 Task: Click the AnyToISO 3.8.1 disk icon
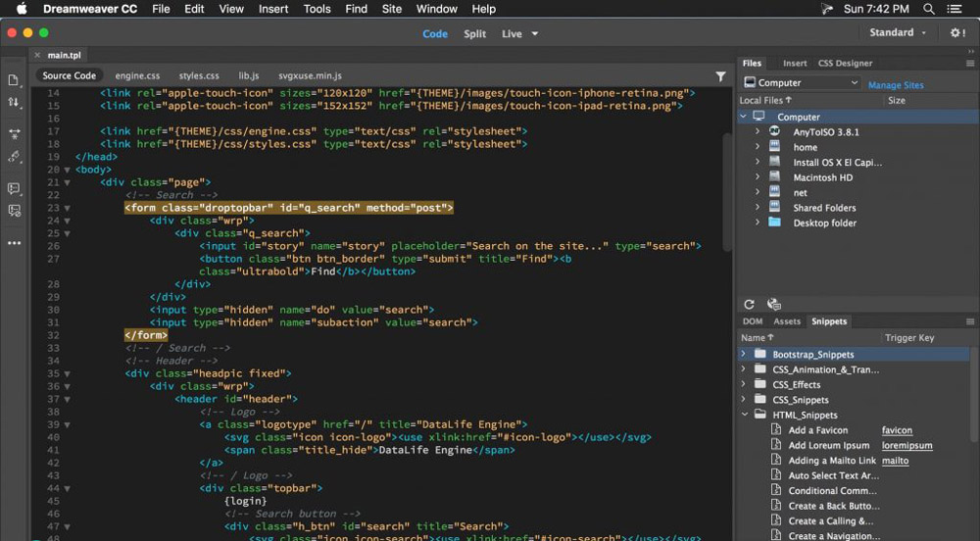point(774,131)
